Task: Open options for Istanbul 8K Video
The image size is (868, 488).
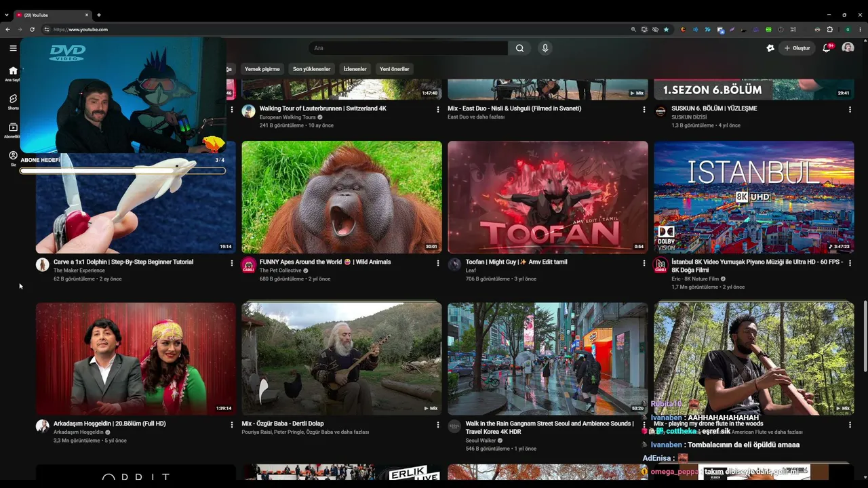Action: point(850,263)
